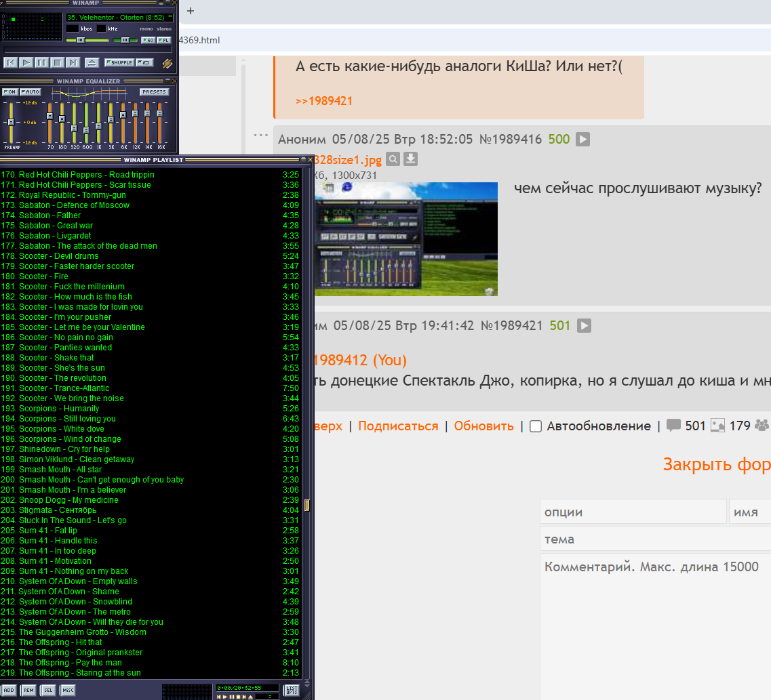Enable the Автообновление checkbox

coord(536,426)
